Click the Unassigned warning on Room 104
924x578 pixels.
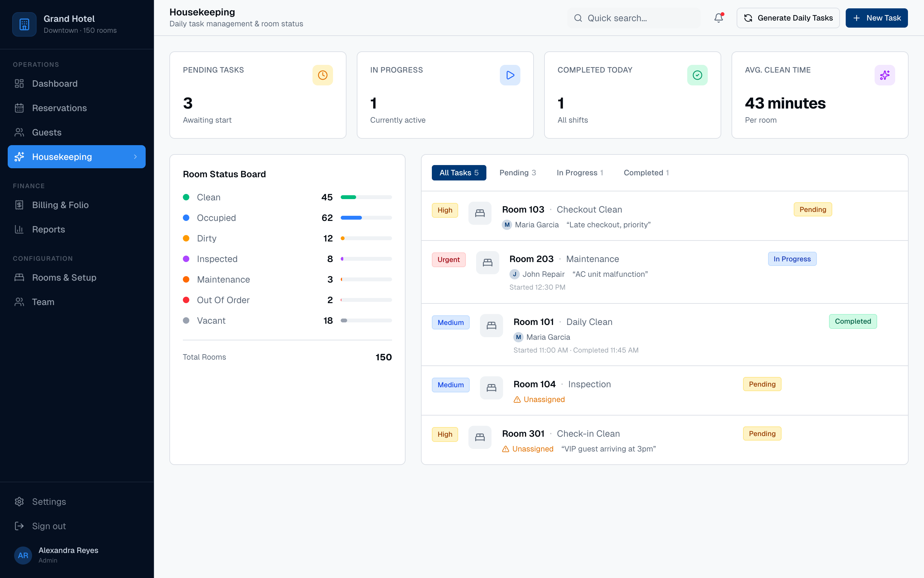pyautogui.click(x=539, y=399)
